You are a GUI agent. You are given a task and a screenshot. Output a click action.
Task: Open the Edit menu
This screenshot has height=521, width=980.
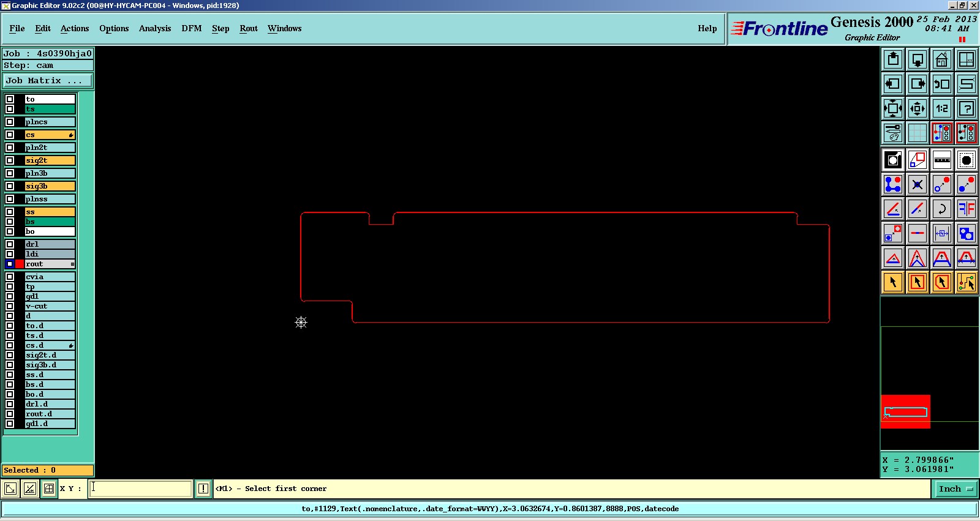pos(43,29)
